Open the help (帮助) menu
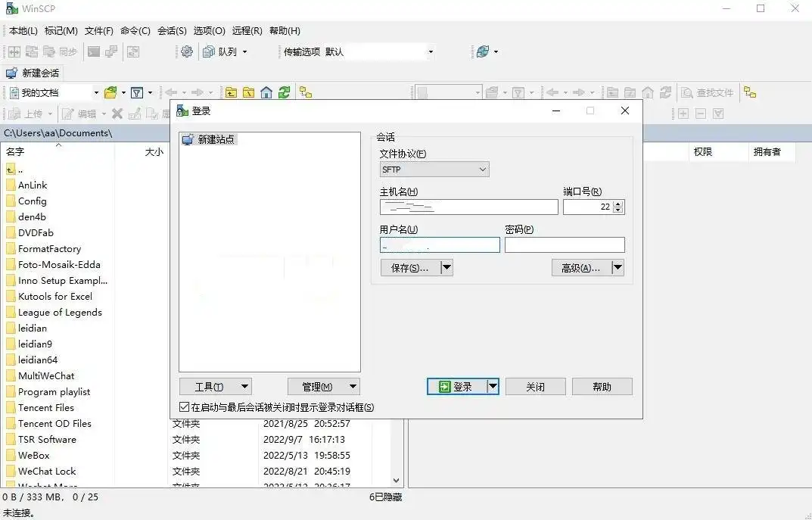Screen dimensions: 812x520 pyautogui.click(x=285, y=30)
